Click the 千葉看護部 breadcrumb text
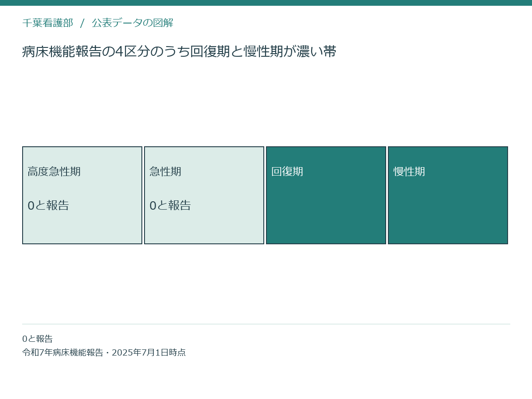 click(48, 23)
